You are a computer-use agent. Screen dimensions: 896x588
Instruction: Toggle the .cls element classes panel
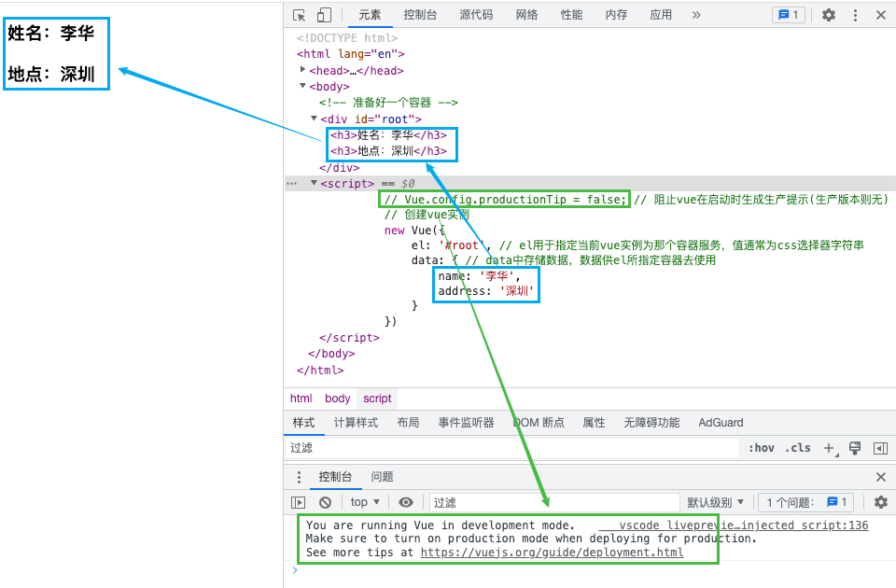798,448
